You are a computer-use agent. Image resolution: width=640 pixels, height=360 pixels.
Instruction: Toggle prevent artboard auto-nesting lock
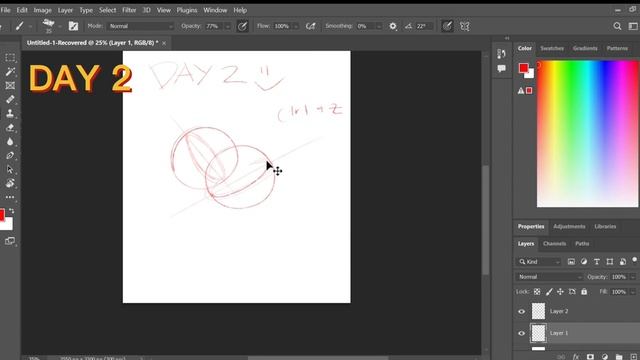tap(572, 291)
